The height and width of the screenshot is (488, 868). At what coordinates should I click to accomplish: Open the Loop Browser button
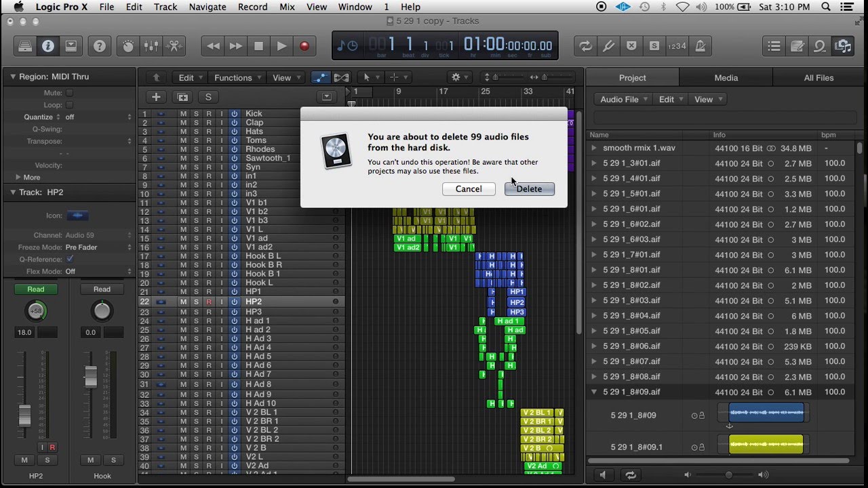coord(820,46)
